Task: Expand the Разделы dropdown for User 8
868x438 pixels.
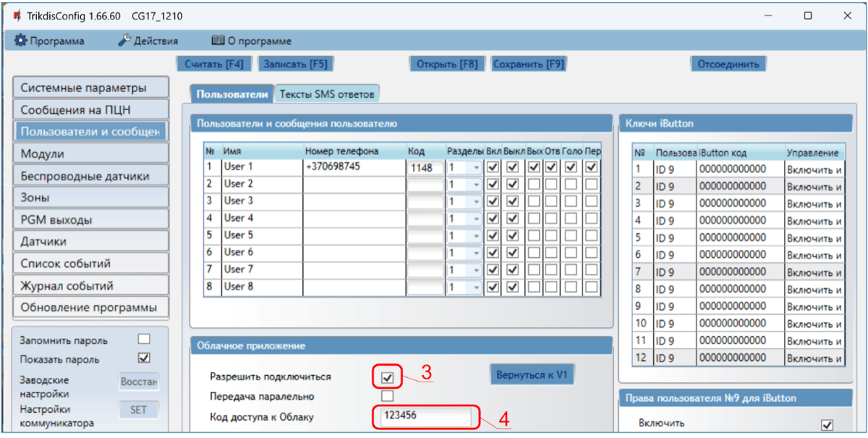Action: (475, 287)
